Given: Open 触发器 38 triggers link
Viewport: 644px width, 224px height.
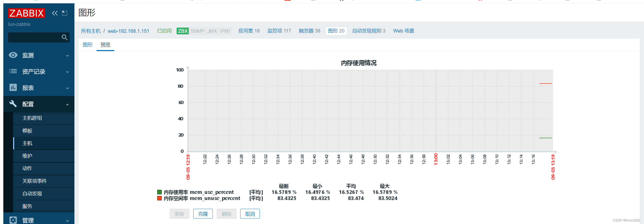Looking at the screenshot, I should point(310,31).
